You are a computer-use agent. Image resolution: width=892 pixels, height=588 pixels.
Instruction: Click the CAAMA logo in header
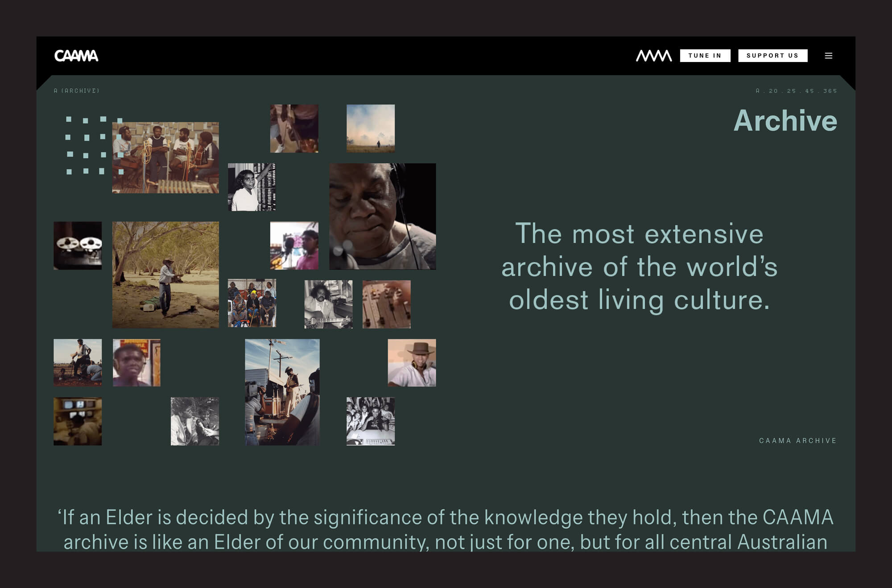(76, 56)
